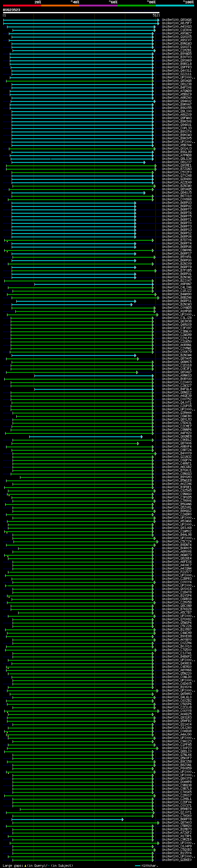
Task: Click UniRef100_B5Y451 entry
Action: click(x=176, y=257)
